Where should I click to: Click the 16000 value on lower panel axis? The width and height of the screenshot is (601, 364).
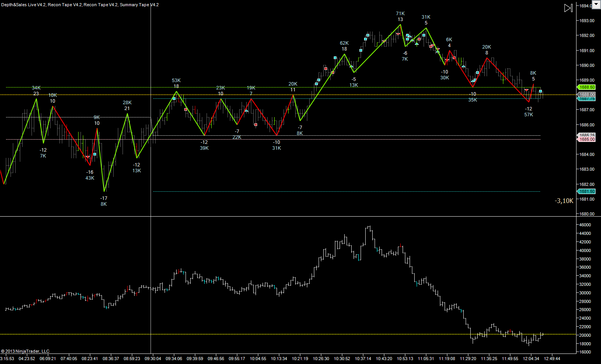click(585, 352)
